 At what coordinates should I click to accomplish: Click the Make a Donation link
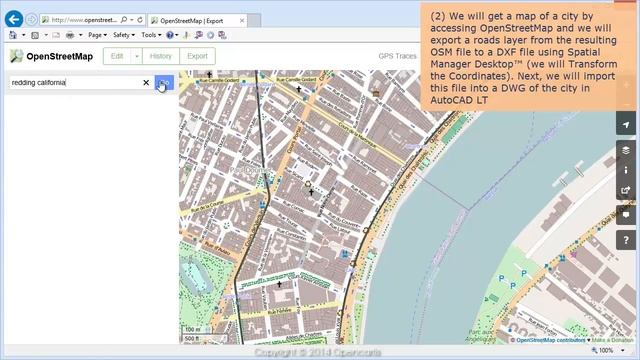[613, 340]
